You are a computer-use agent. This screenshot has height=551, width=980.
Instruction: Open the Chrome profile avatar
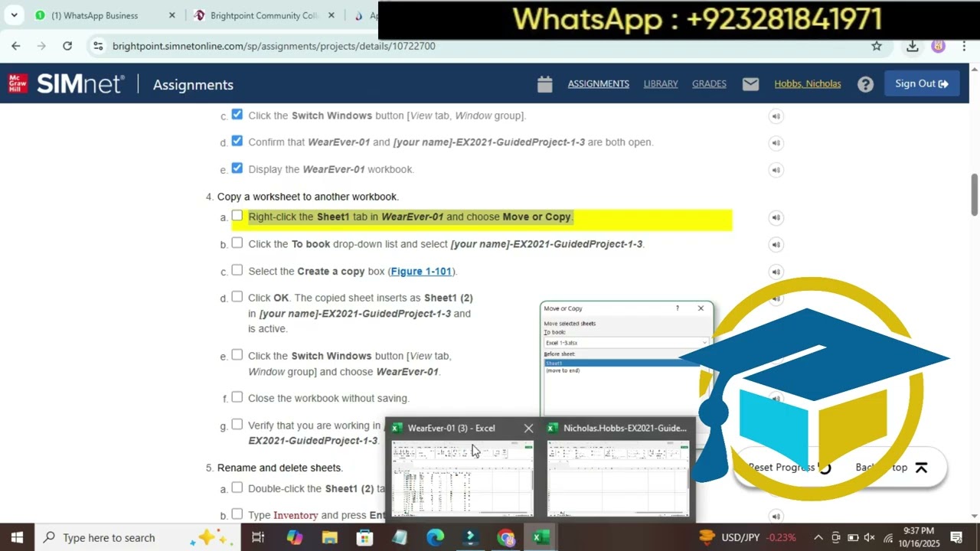pos(938,46)
